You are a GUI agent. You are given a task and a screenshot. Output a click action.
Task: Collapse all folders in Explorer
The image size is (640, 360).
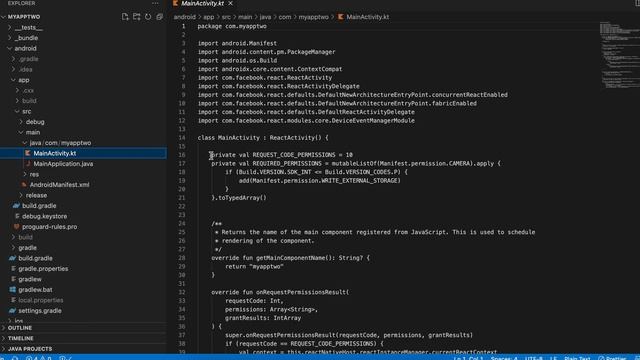coord(159,17)
